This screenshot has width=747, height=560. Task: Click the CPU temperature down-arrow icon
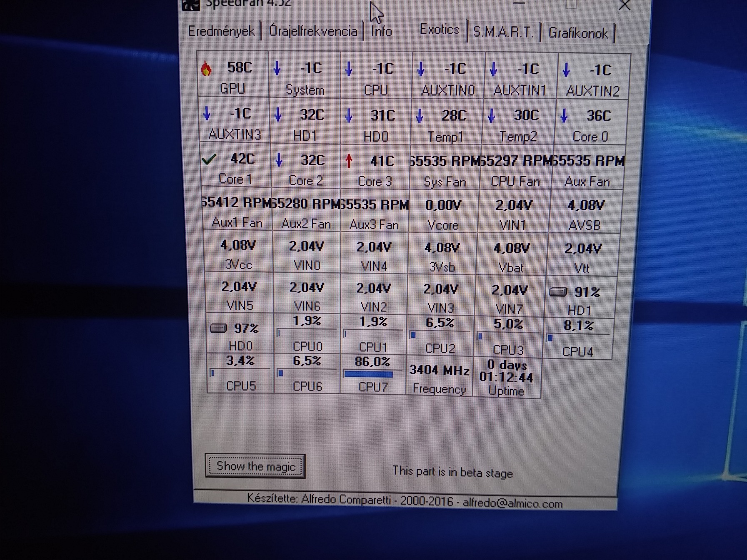click(349, 69)
